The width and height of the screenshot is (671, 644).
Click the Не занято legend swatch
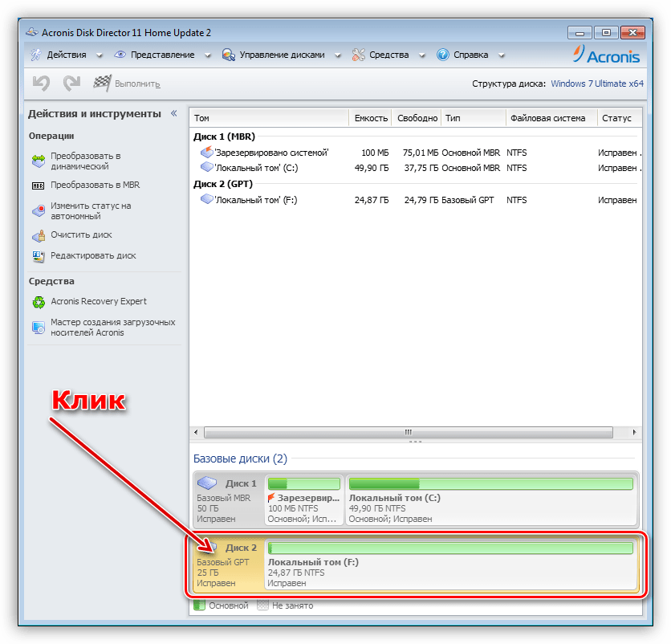coord(262,605)
